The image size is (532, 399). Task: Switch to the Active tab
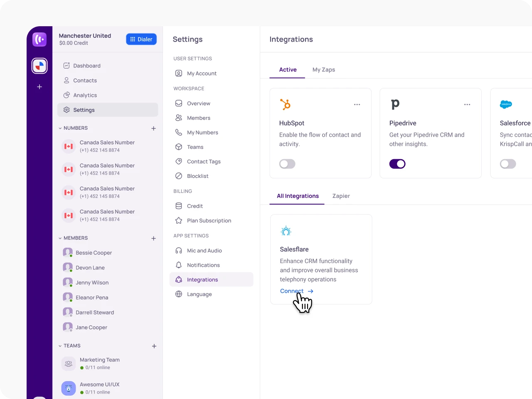pyautogui.click(x=288, y=69)
